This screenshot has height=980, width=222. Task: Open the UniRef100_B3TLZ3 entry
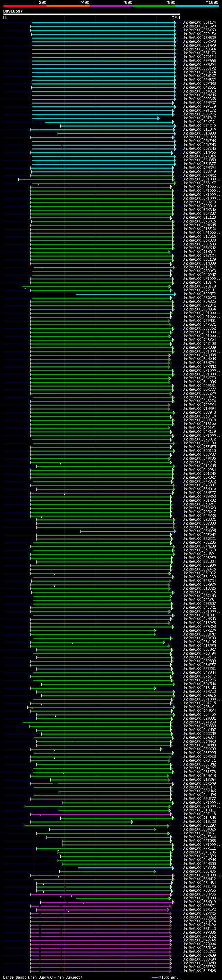point(199,53)
